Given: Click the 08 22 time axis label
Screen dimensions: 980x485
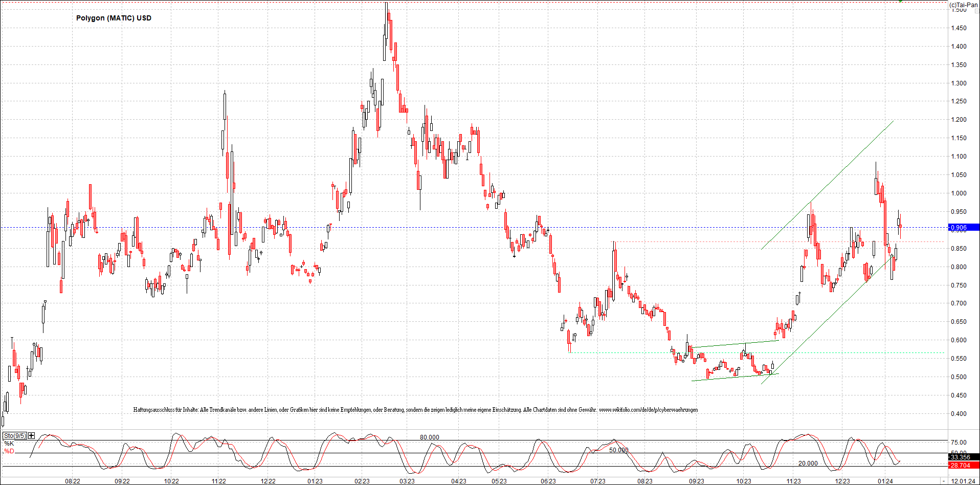Looking at the screenshot, I should pyautogui.click(x=73, y=481).
